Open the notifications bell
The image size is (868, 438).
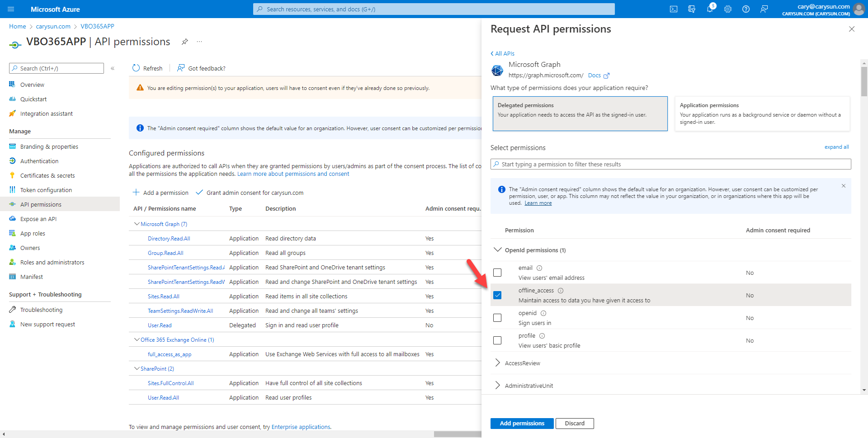pos(710,9)
